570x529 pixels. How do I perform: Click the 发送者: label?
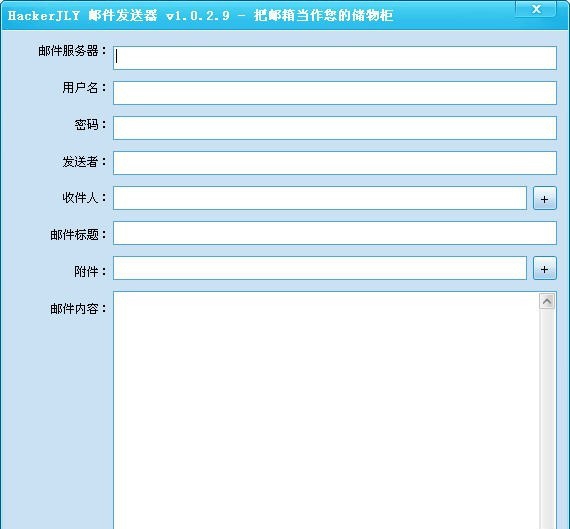coord(84,161)
